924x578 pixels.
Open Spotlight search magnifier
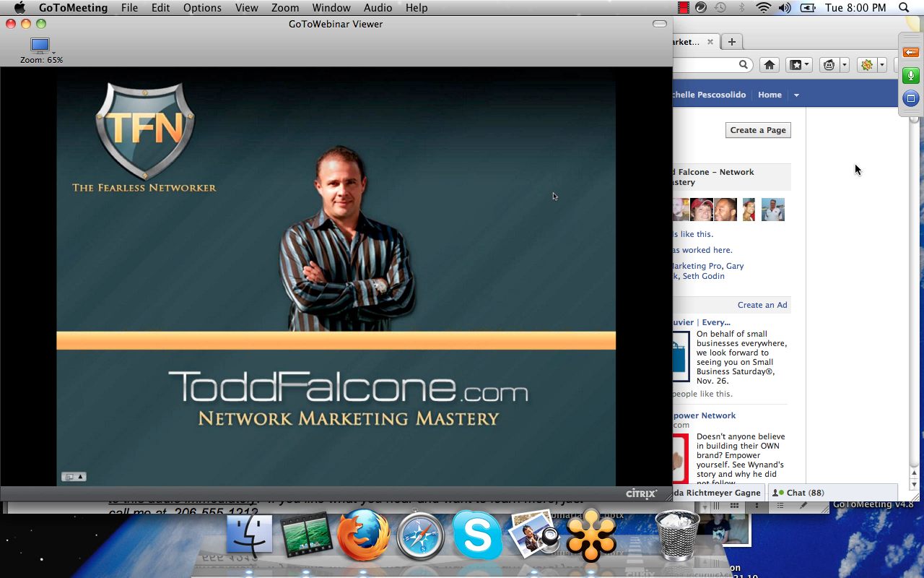(x=904, y=8)
